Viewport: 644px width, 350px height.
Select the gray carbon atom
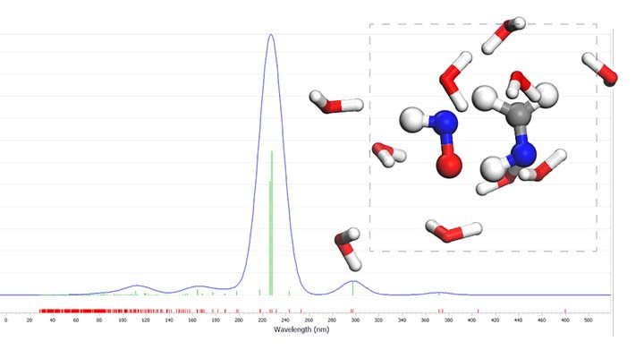(x=518, y=115)
